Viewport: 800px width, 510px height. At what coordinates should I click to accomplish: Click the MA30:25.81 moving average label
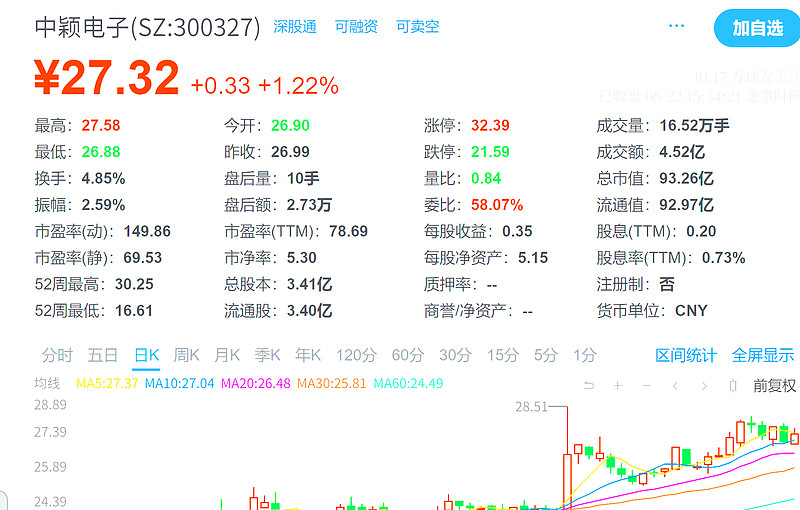point(332,384)
